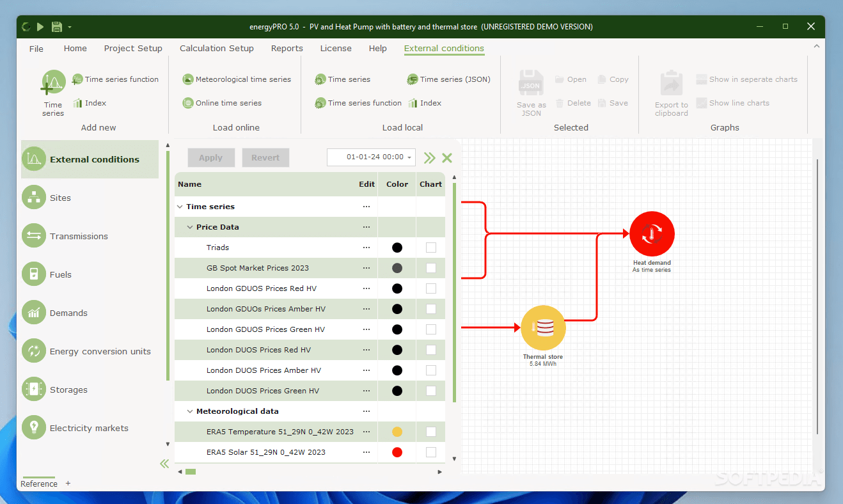Image resolution: width=843 pixels, height=504 pixels.
Task: Open Fuels section in sidebar
Action: [x=90, y=274]
